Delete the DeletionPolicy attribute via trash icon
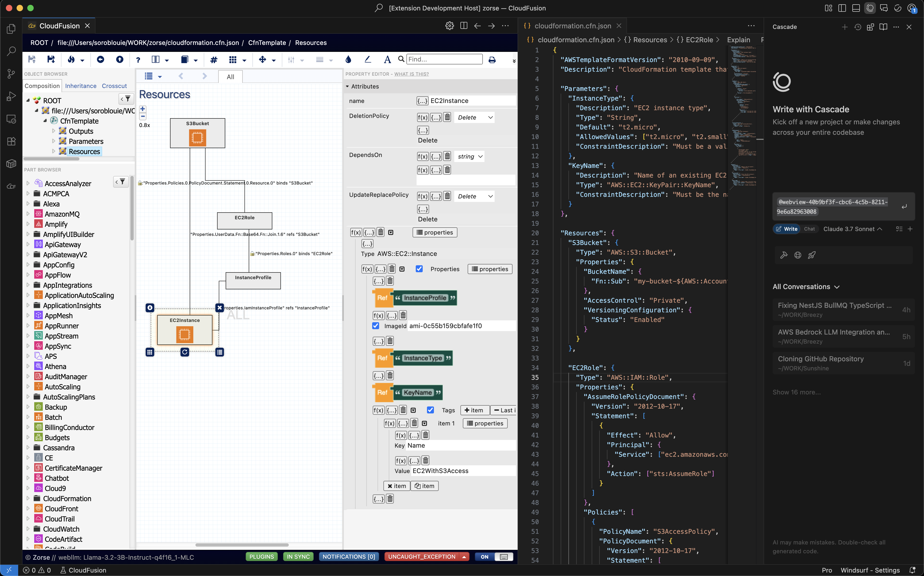 click(448, 117)
